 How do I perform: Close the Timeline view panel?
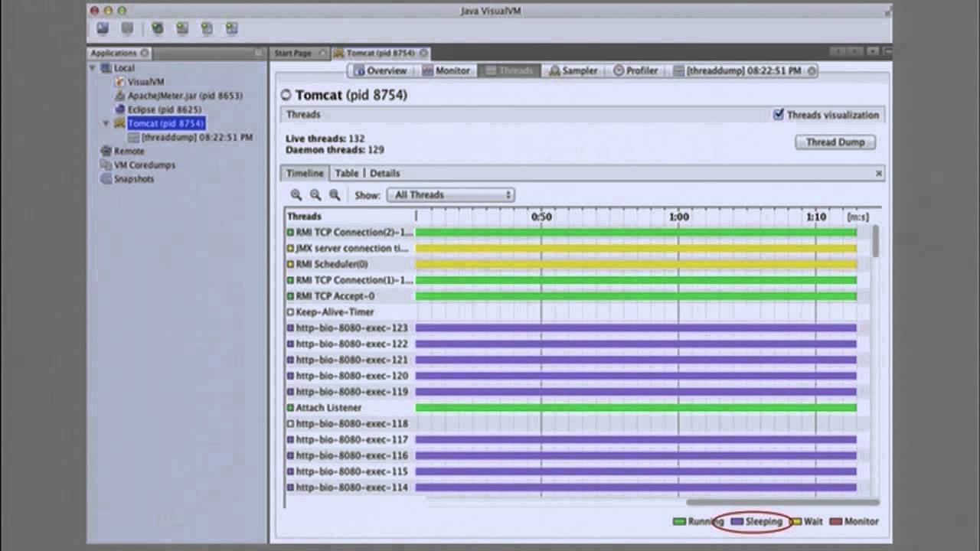tap(879, 173)
